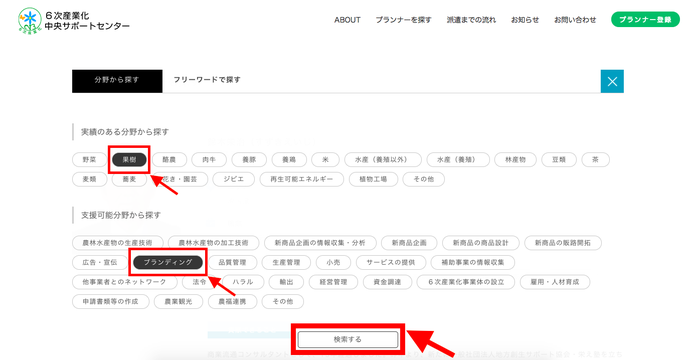Select the 資金調達 tag

[x=387, y=282]
